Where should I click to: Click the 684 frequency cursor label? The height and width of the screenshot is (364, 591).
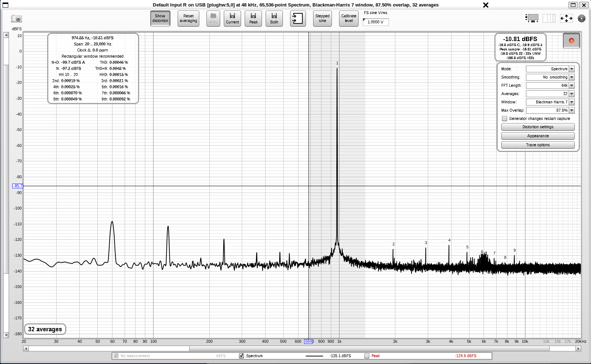[309, 341]
